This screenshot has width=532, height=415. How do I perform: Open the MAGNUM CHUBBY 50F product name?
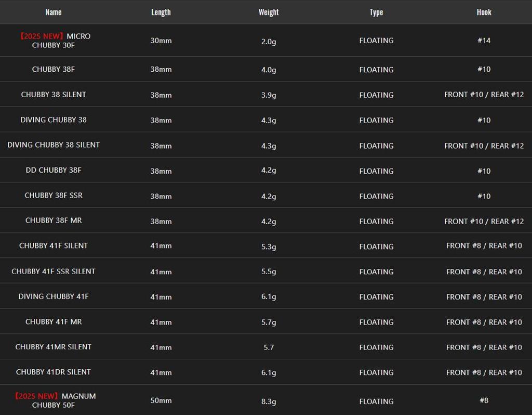click(54, 400)
